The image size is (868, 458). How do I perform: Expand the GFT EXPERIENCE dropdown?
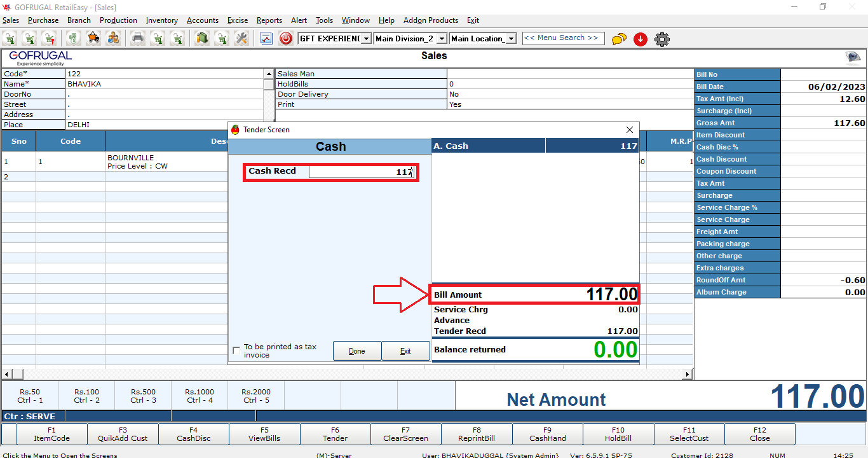pos(367,39)
